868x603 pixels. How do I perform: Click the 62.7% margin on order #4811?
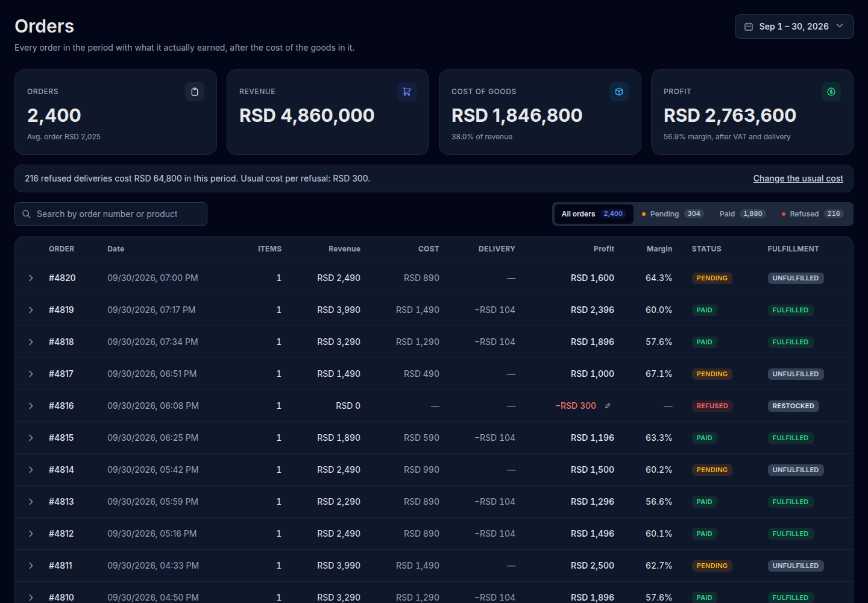pos(659,566)
